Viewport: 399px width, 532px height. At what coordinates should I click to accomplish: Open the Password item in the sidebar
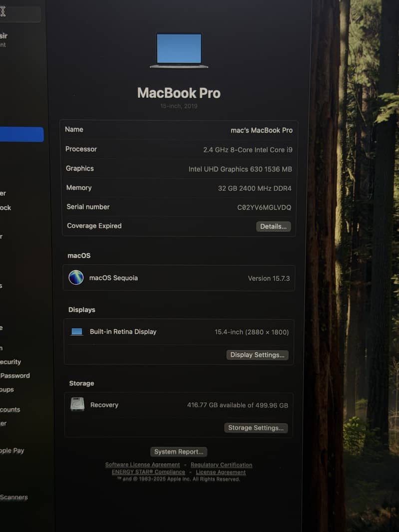click(15, 376)
